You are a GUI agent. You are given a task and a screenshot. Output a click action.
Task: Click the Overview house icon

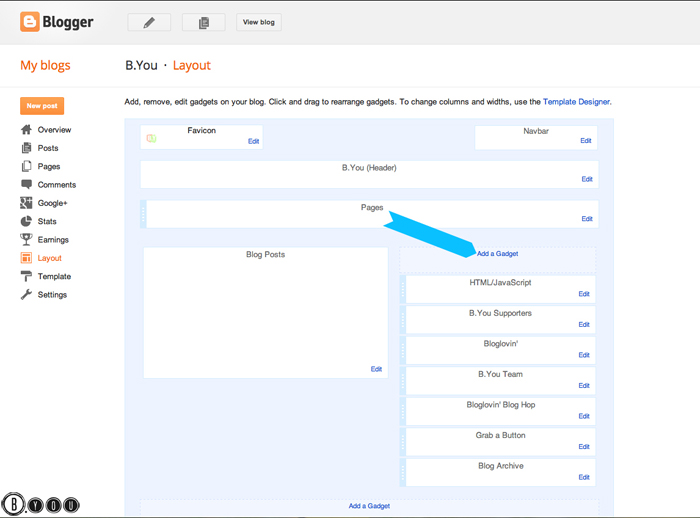[26, 130]
